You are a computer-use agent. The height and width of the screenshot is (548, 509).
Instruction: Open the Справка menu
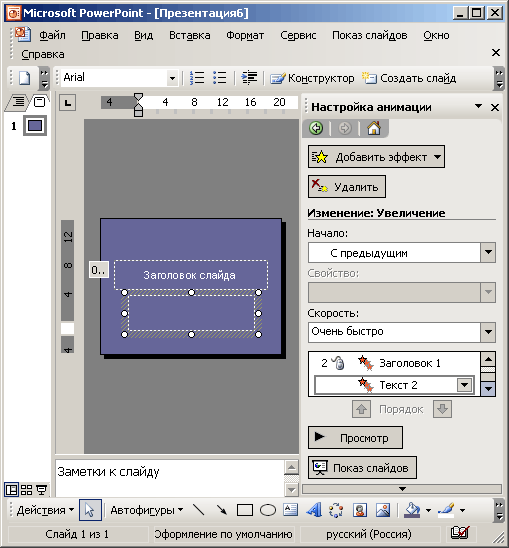point(43,55)
